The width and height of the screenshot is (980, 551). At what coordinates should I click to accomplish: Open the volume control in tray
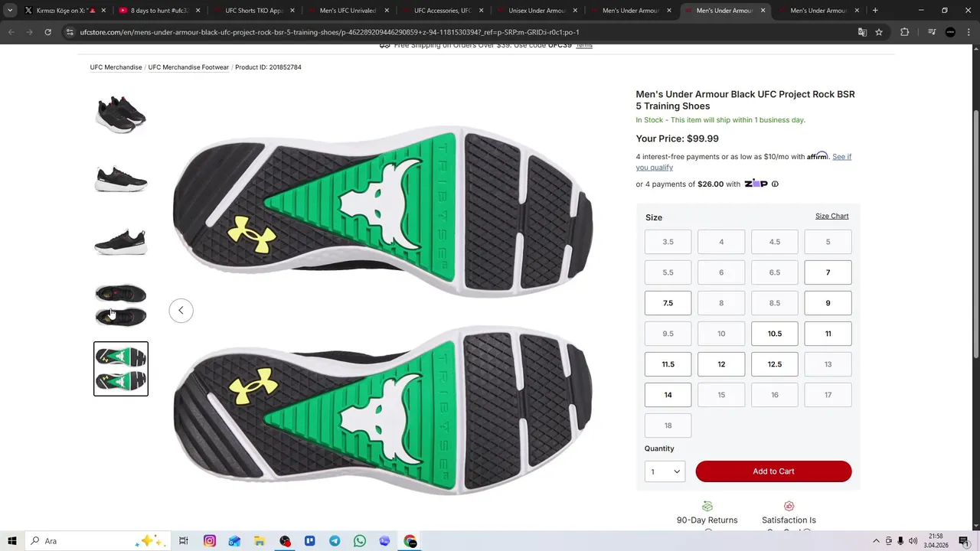pyautogui.click(x=913, y=541)
